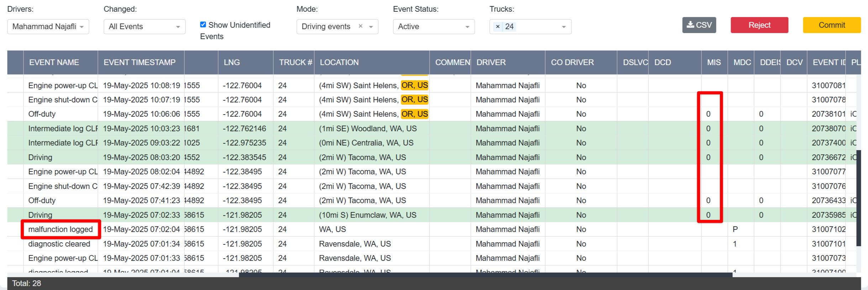Image resolution: width=868 pixels, height=290 pixels.
Task: Click the horizontal table scrollbar
Action: pyautogui.click(x=486, y=275)
